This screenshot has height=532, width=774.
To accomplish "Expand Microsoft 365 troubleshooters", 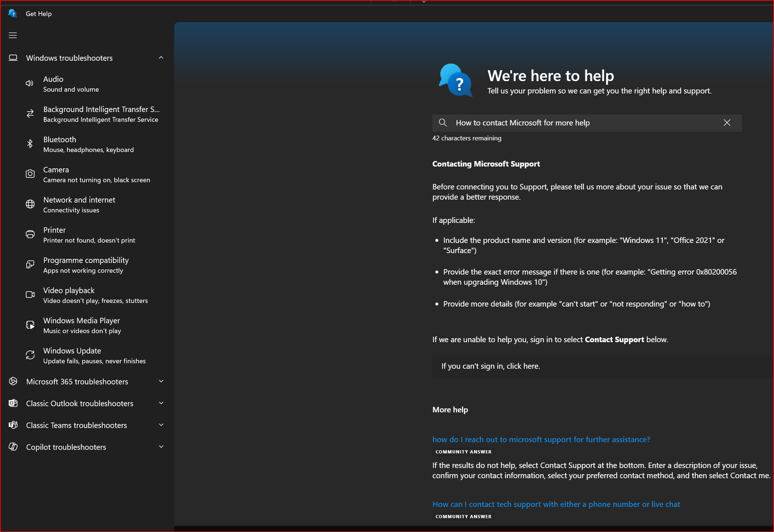I will pyautogui.click(x=87, y=381).
